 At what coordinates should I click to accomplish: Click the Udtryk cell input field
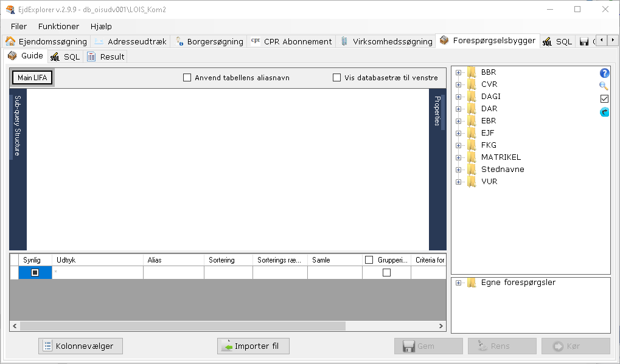click(x=97, y=273)
